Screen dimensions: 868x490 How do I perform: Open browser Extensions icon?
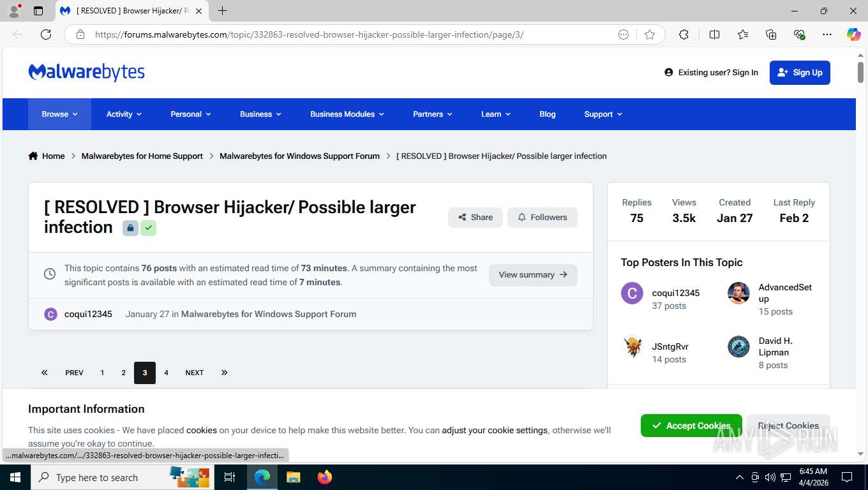684,34
